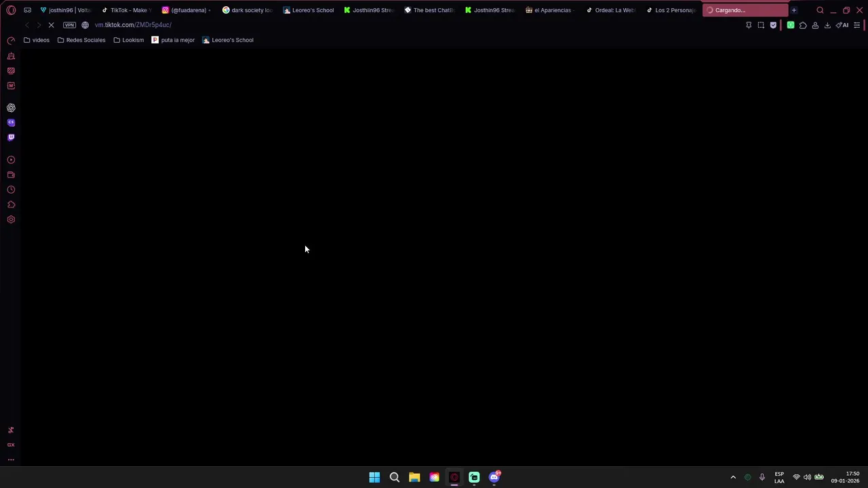
Task: Toggle the VPN badge in address bar
Action: [x=69, y=25]
